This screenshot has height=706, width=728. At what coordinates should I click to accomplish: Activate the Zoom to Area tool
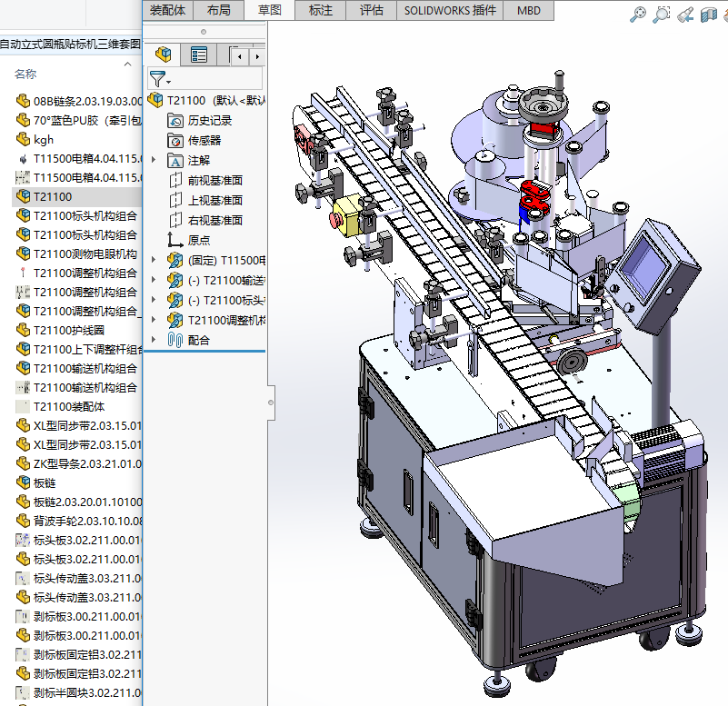[x=662, y=14]
